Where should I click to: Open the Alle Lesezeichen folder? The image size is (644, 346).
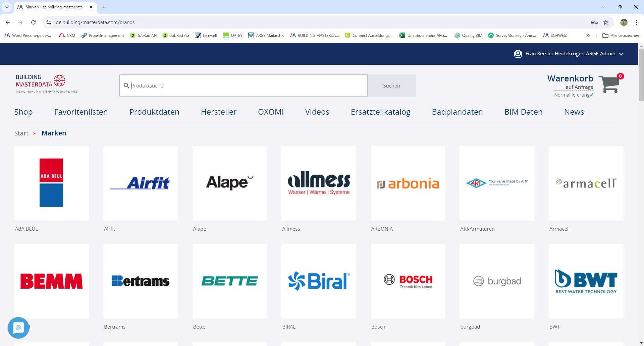coord(621,36)
